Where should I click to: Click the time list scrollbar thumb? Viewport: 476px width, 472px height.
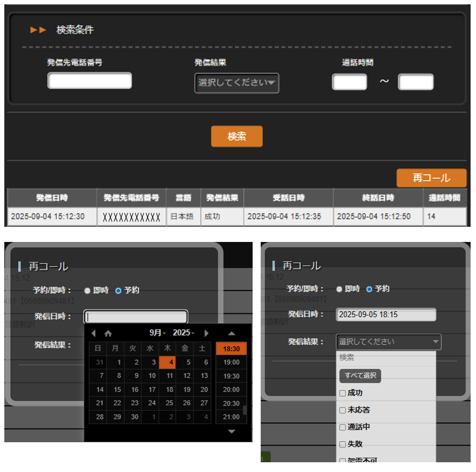[244, 410]
